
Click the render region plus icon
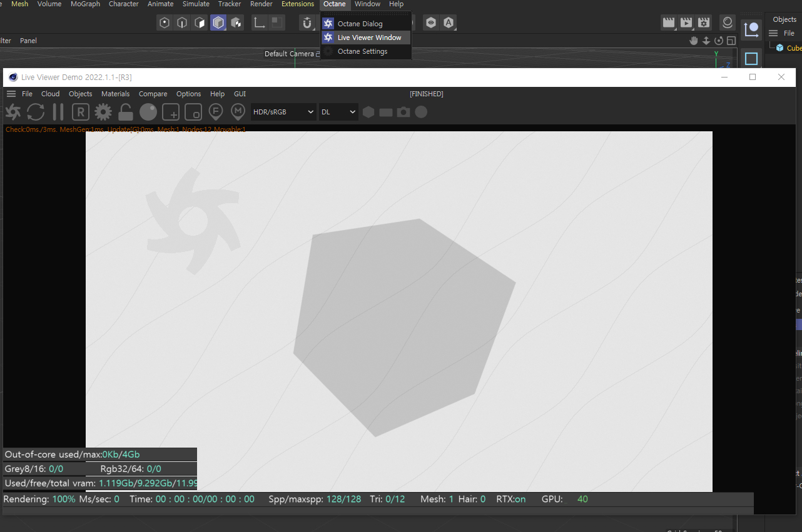click(171, 112)
